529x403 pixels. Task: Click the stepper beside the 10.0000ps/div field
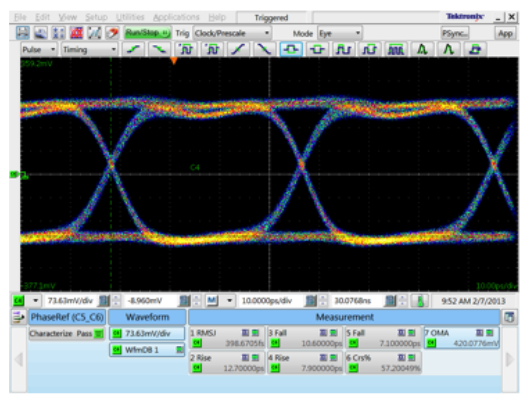pos(323,301)
